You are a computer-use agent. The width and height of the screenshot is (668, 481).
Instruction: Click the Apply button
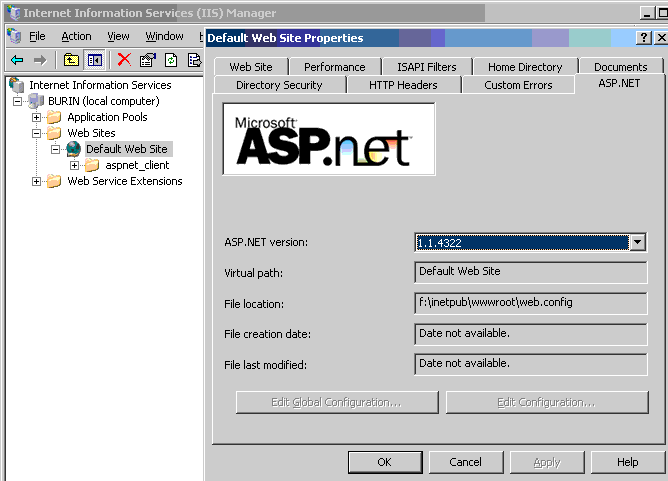pos(547,462)
